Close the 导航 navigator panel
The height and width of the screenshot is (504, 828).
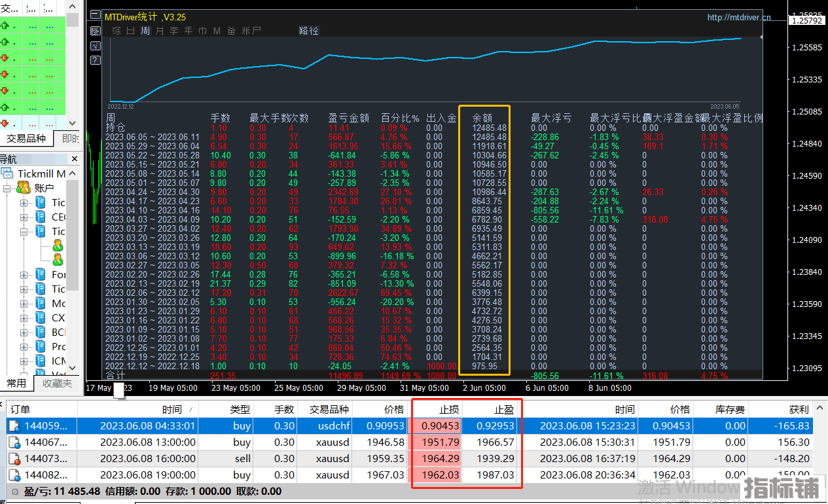74,158
